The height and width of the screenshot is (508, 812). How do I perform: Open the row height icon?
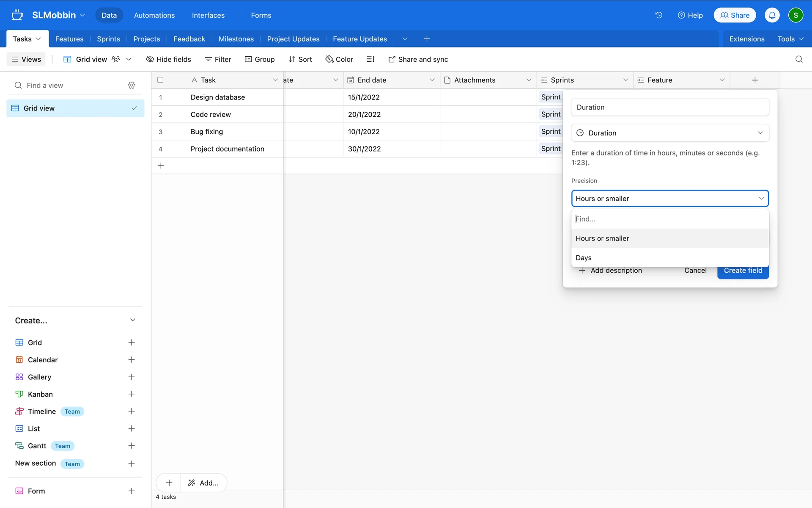click(x=370, y=59)
